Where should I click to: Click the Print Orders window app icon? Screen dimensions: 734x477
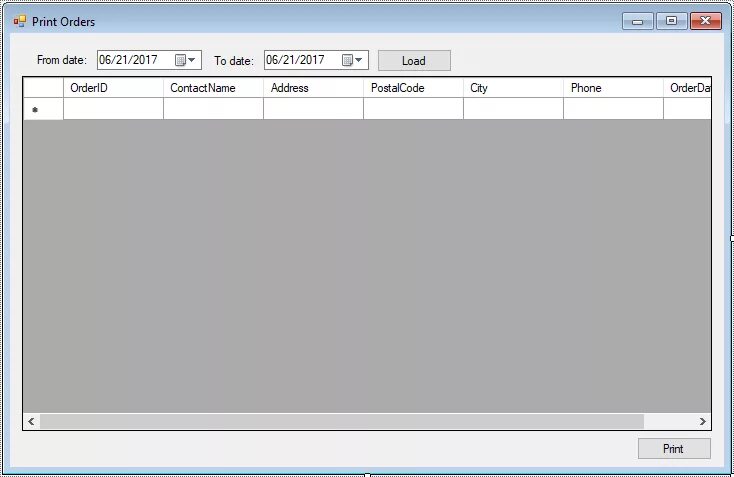pyautogui.click(x=20, y=21)
